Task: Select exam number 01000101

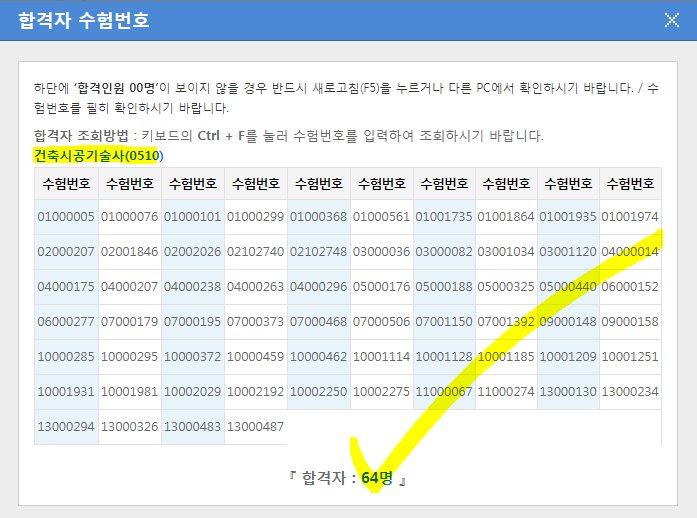Action: tap(192, 217)
